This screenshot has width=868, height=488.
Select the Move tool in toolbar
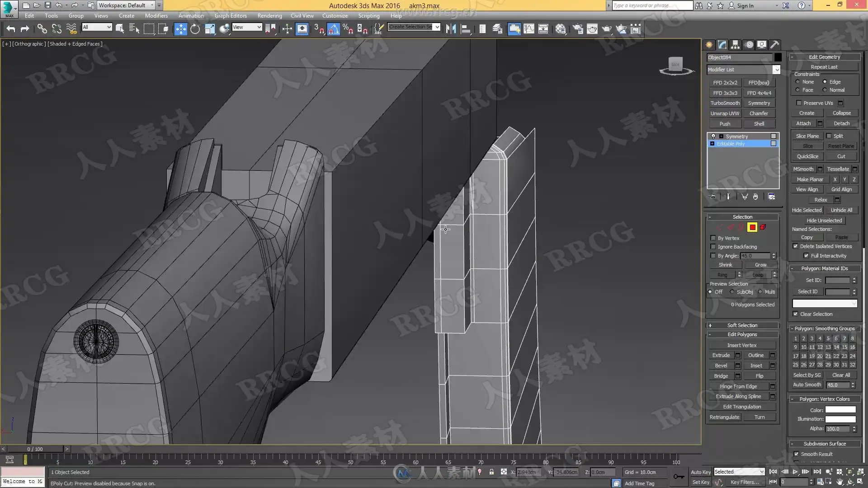pyautogui.click(x=180, y=29)
